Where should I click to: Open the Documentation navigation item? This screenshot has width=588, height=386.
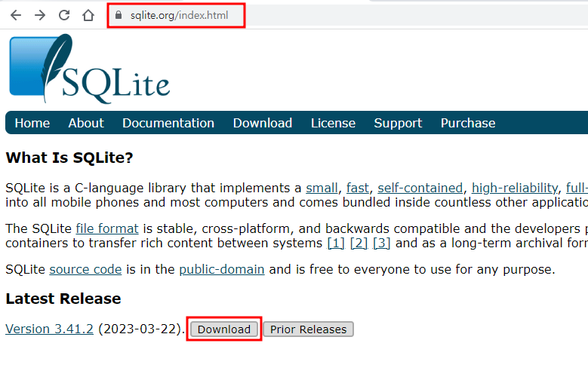tap(168, 123)
